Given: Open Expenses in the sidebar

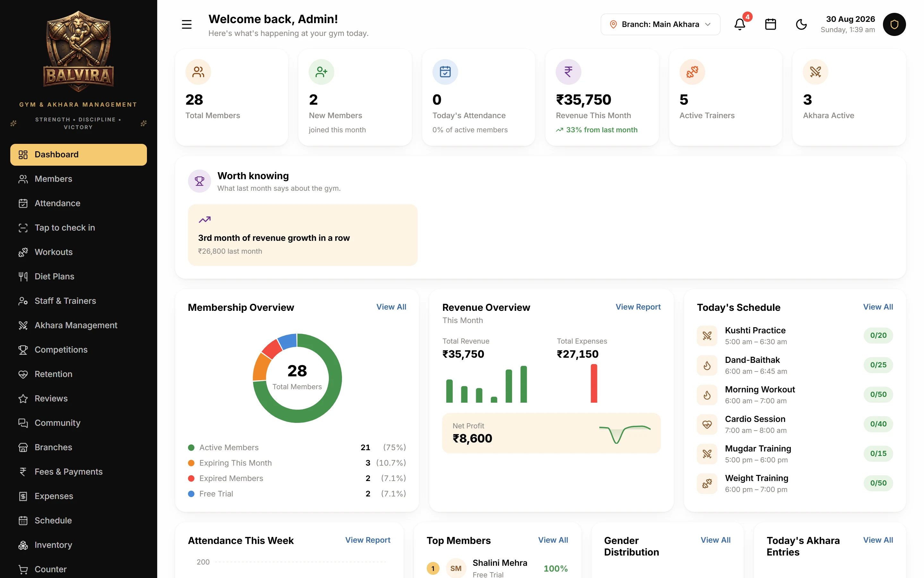Looking at the screenshot, I should click(78, 496).
